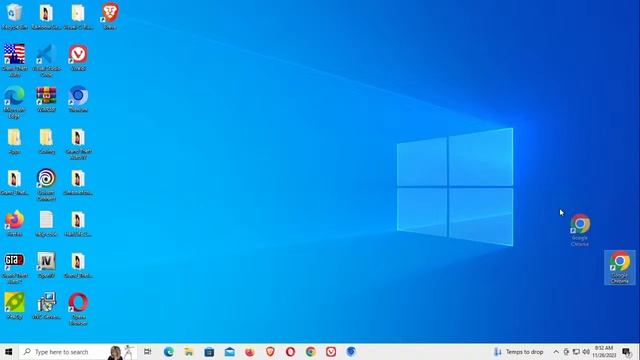The width and height of the screenshot is (640, 360).
Task: Open Microsoft Store from the taskbar
Action: [x=209, y=351]
